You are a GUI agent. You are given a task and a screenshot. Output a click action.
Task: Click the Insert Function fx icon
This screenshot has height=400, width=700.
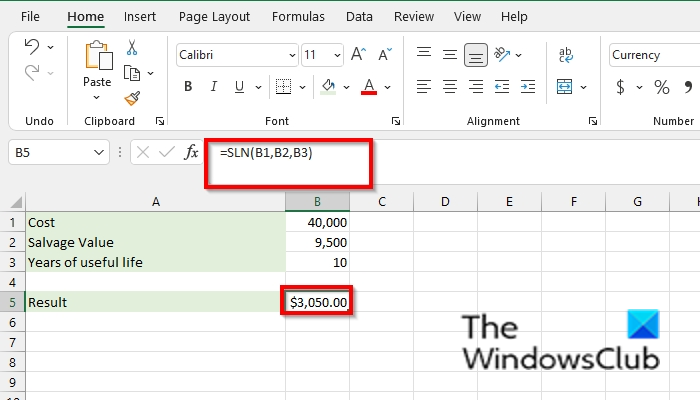click(x=191, y=152)
